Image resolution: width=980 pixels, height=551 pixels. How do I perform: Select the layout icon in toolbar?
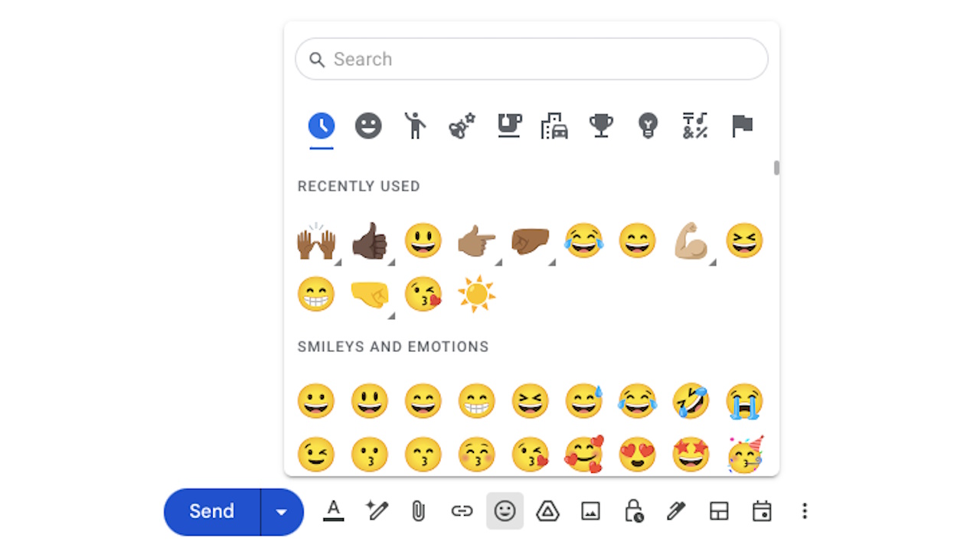tap(718, 511)
